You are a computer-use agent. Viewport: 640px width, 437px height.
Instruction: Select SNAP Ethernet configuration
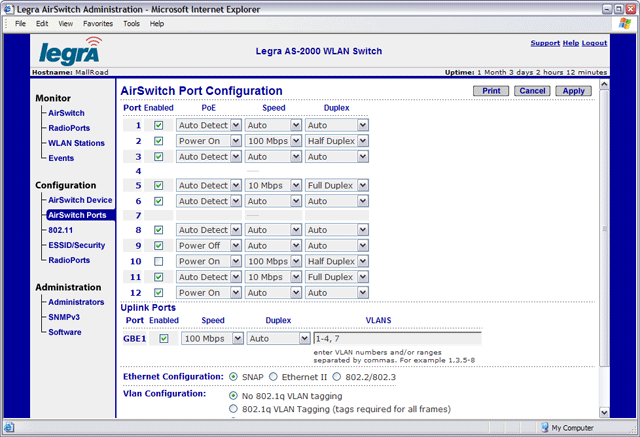[x=233, y=377]
